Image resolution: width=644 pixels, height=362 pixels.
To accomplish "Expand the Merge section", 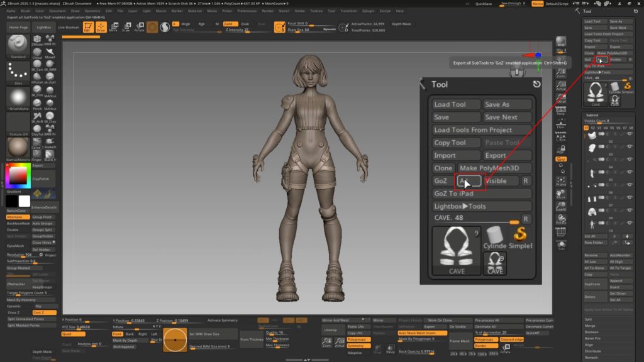I will (590, 326).
